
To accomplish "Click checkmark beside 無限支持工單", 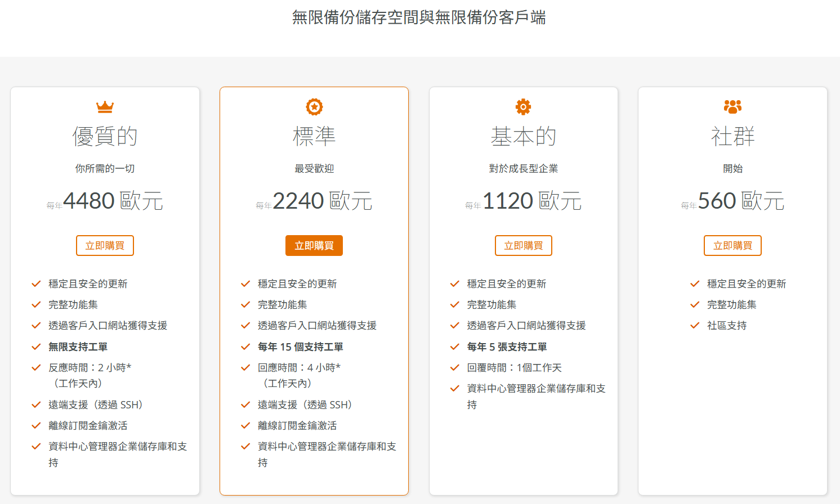I will [36, 346].
